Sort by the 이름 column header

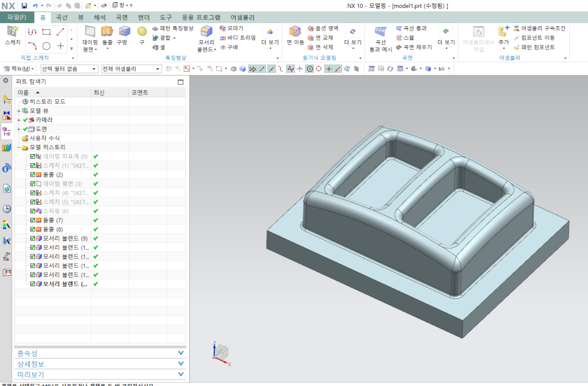point(52,93)
